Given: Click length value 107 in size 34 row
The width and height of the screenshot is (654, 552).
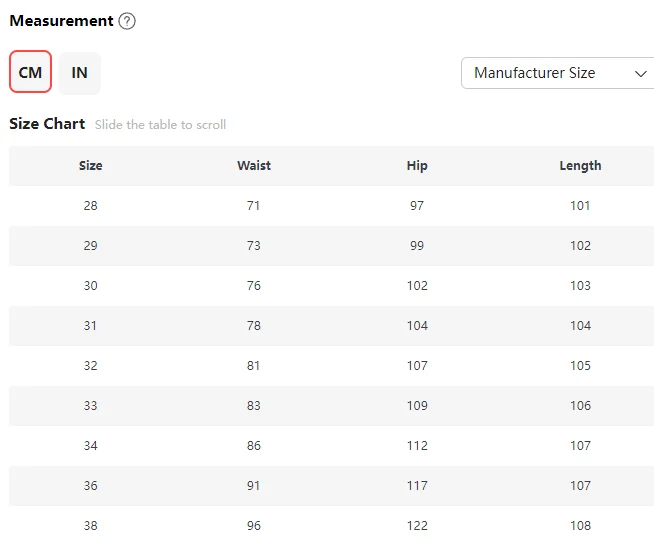Looking at the screenshot, I should (581, 446).
